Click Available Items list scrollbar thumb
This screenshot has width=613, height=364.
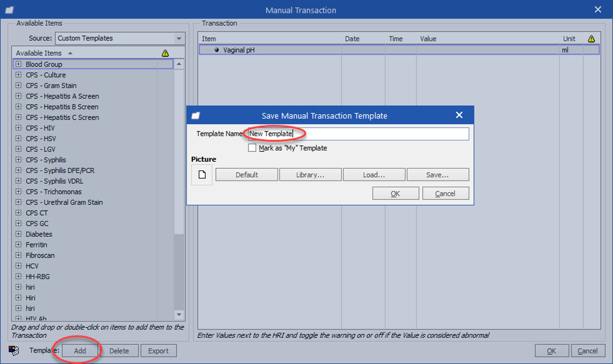[x=179, y=153]
